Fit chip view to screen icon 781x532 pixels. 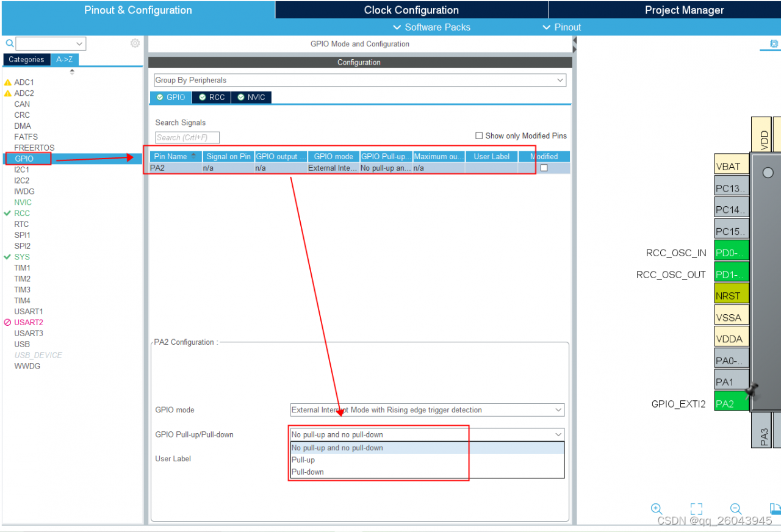(696, 509)
